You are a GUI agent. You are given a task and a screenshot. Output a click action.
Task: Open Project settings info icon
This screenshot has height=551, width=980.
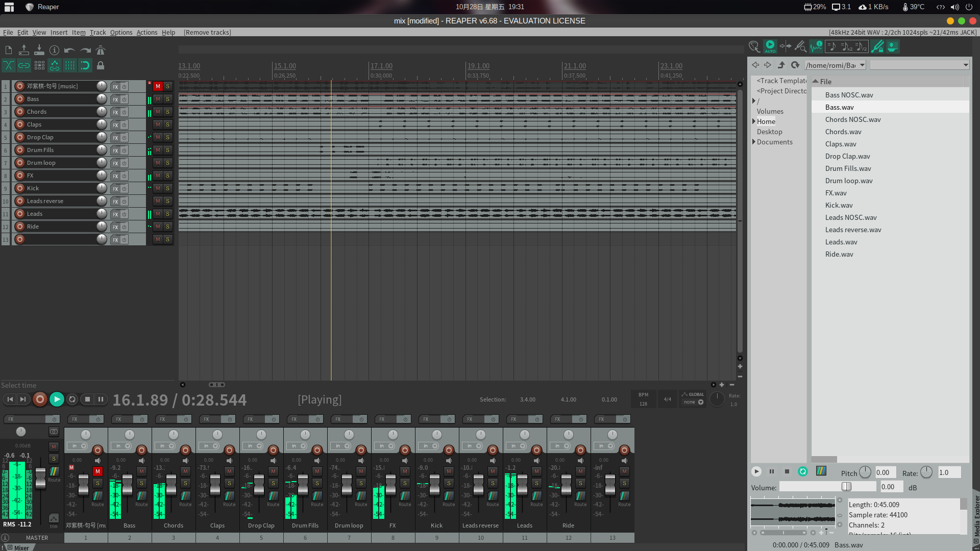55,50
